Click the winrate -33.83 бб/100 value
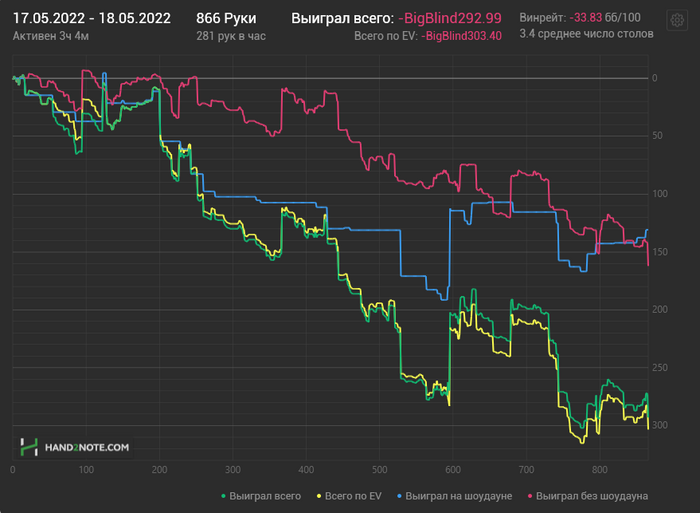 coord(605,17)
